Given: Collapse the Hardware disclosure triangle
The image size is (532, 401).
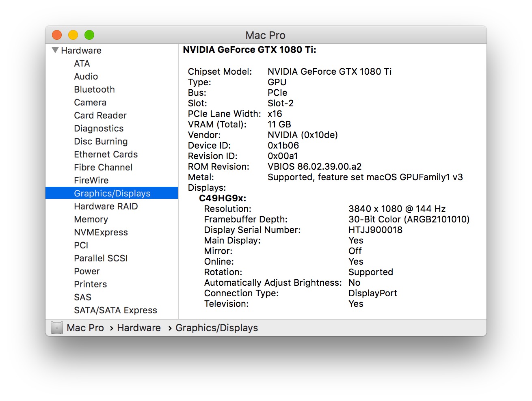Looking at the screenshot, I should tap(55, 50).
